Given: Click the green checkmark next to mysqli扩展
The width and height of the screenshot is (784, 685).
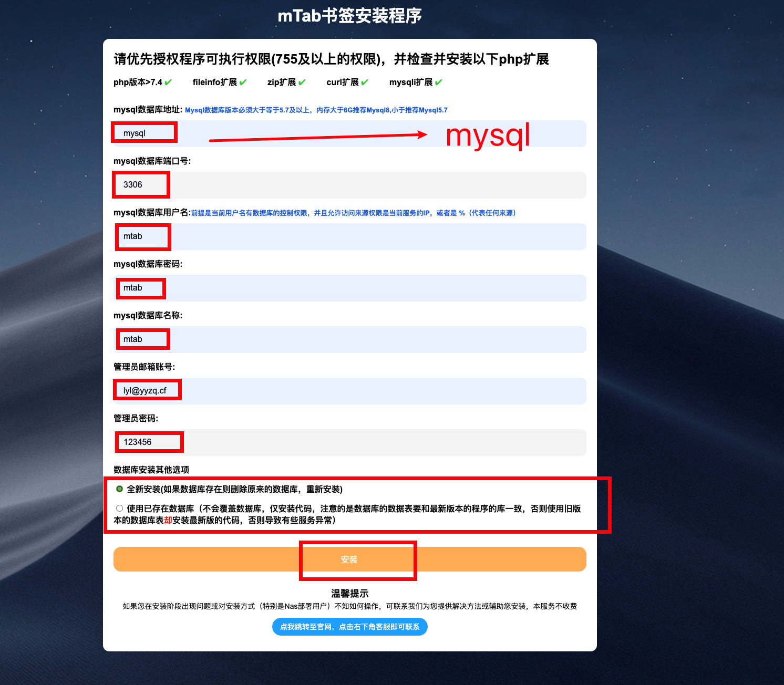Looking at the screenshot, I should [438, 82].
